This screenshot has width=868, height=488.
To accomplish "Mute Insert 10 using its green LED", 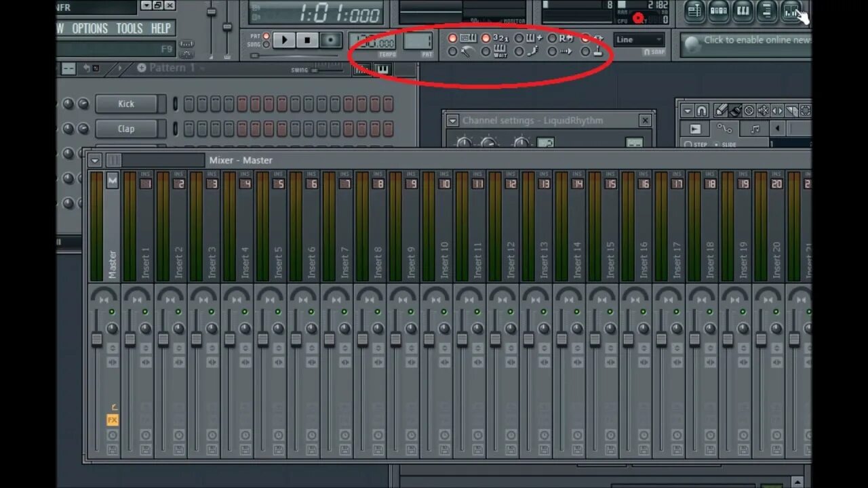I will point(444,312).
